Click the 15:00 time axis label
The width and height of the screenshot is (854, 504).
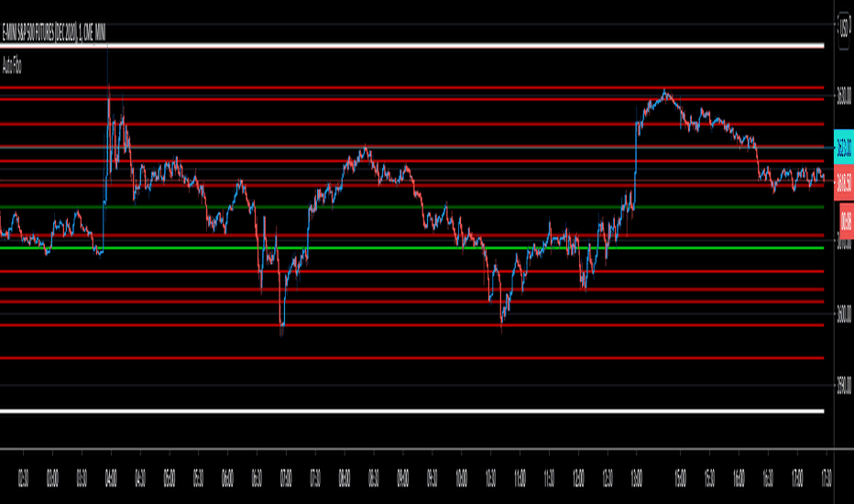pyautogui.click(x=680, y=478)
